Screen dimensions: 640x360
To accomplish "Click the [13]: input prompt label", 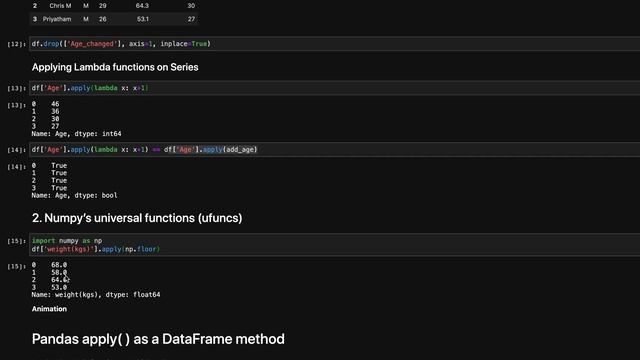I will [17, 88].
